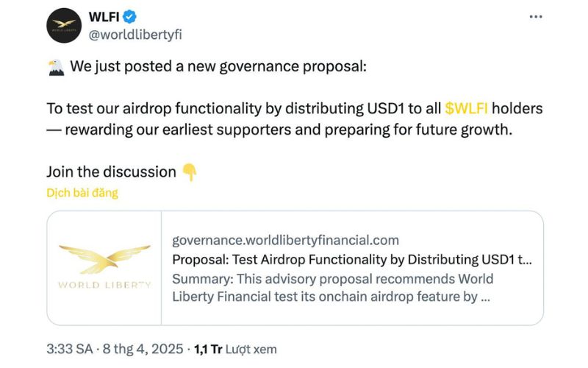
Task: Open the World Liberty logo thumbnail
Action: click(104, 268)
